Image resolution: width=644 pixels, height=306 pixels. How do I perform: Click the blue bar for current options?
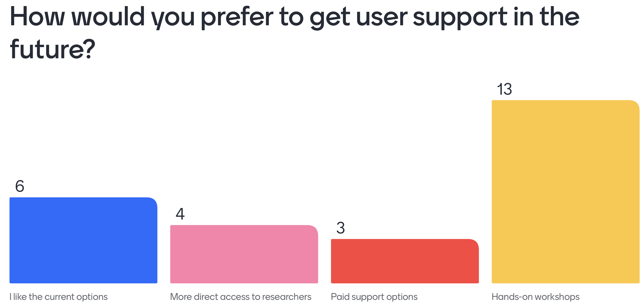[83, 240]
